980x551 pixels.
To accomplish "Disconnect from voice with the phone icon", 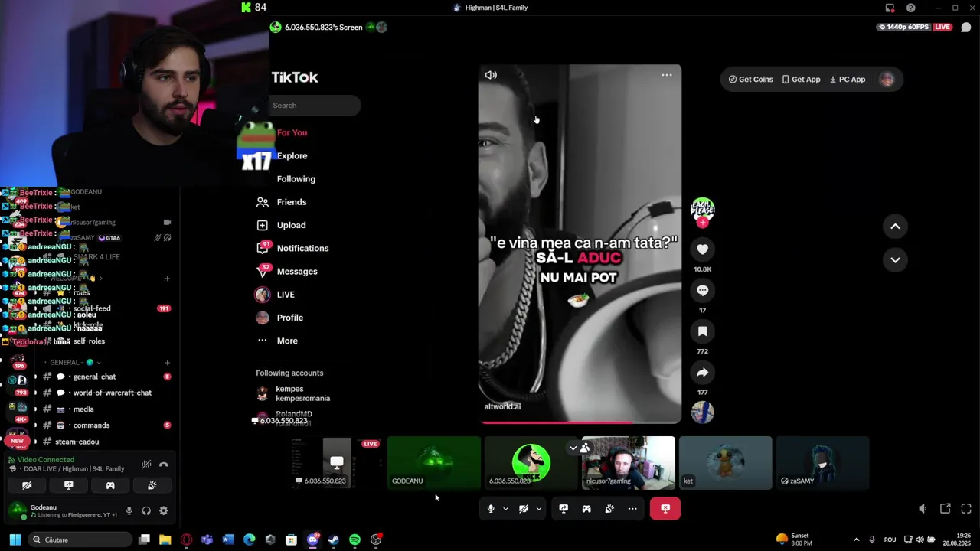I will [x=163, y=465].
